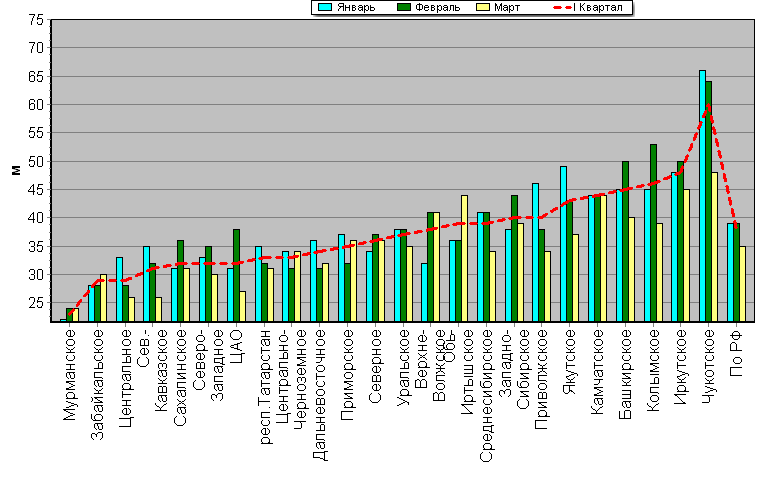
Task: Click the cyan Январь legend swatch
Action: pos(325,7)
